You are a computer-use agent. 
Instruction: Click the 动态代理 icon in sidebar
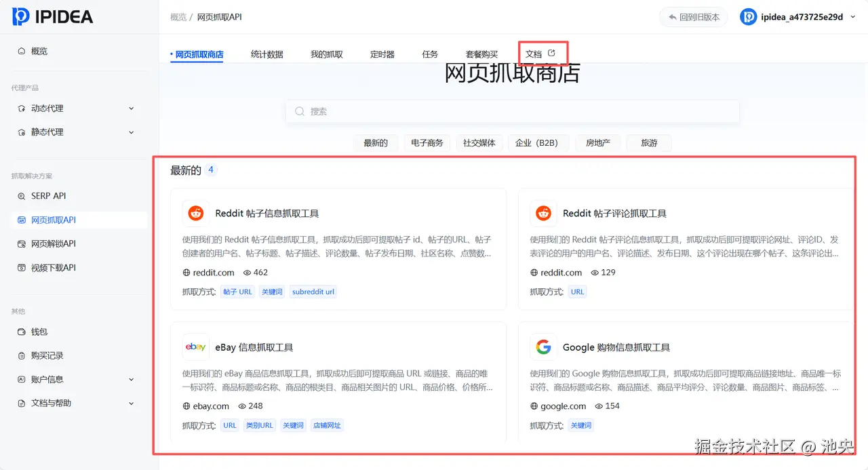22,109
